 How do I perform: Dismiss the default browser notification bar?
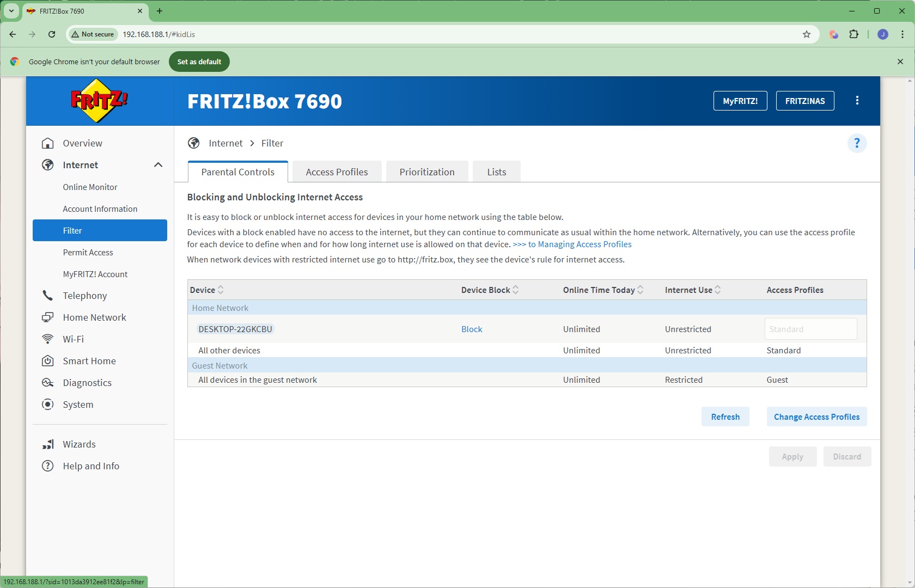click(900, 62)
